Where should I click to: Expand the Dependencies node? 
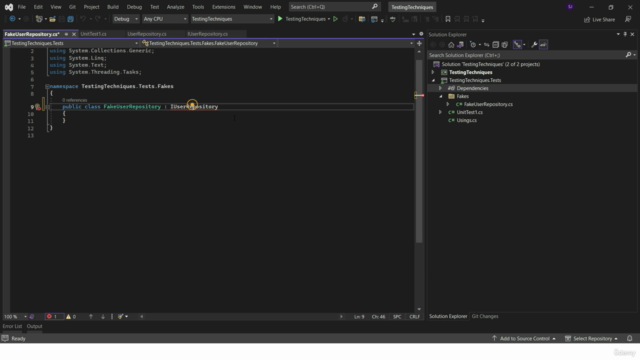(x=440, y=88)
